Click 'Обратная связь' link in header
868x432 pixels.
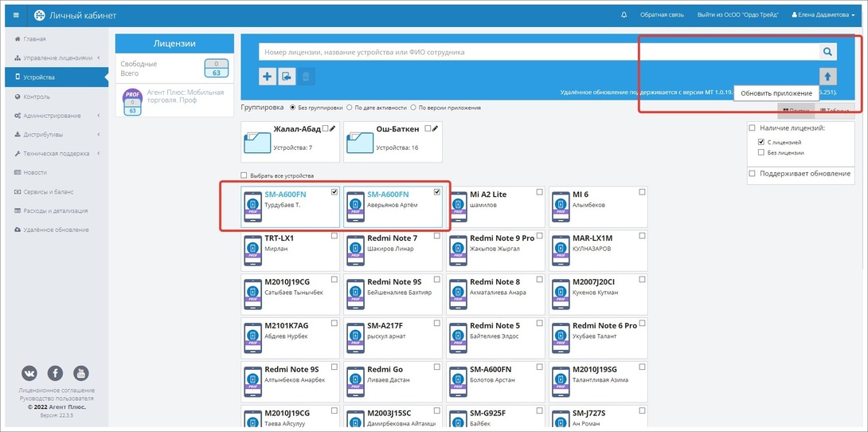[662, 15]
